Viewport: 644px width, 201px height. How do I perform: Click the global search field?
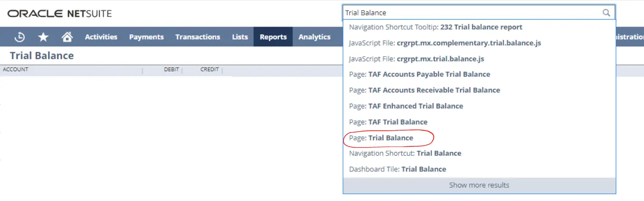pos(471,13)
